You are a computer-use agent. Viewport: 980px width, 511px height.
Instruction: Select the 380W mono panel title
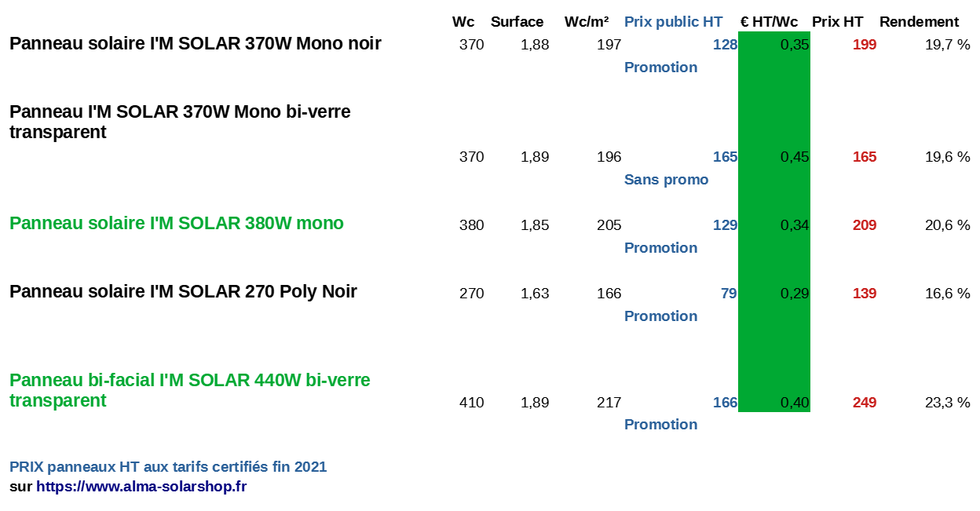[x=177, y=224]
